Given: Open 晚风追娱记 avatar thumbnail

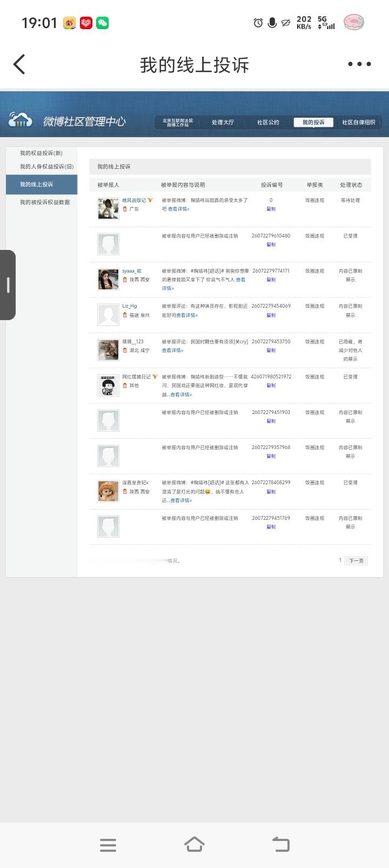Looking at the screenshot, I should [108, 209].
